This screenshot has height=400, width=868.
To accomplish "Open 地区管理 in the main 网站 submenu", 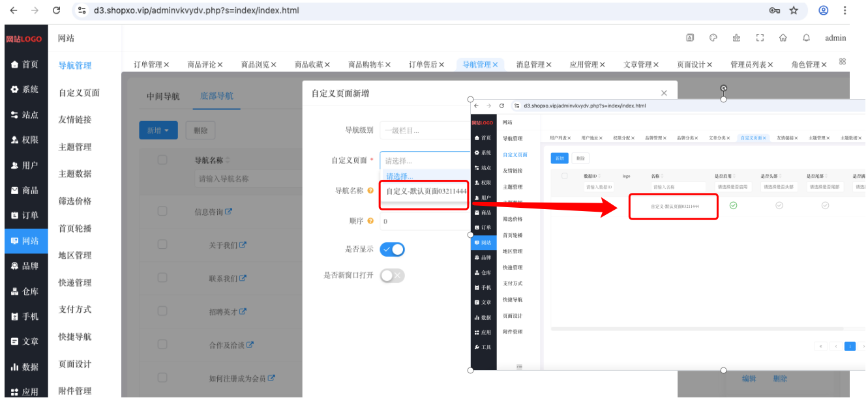I will click(x=75, y=255).
